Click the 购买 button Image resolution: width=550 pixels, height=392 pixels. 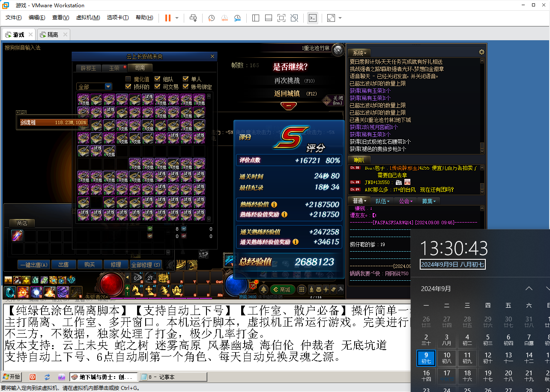click(90, 264)
